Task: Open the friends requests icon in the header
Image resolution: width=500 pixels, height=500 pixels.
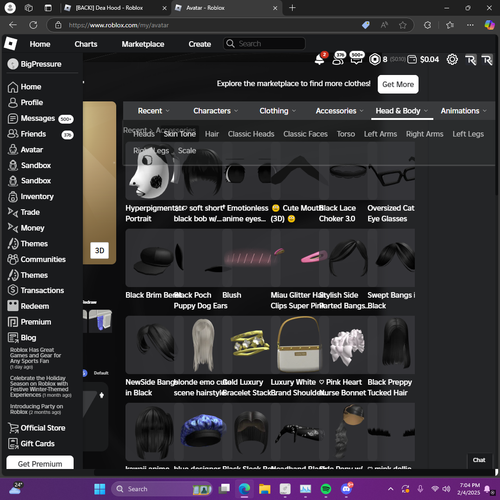Action: point(338,59)
